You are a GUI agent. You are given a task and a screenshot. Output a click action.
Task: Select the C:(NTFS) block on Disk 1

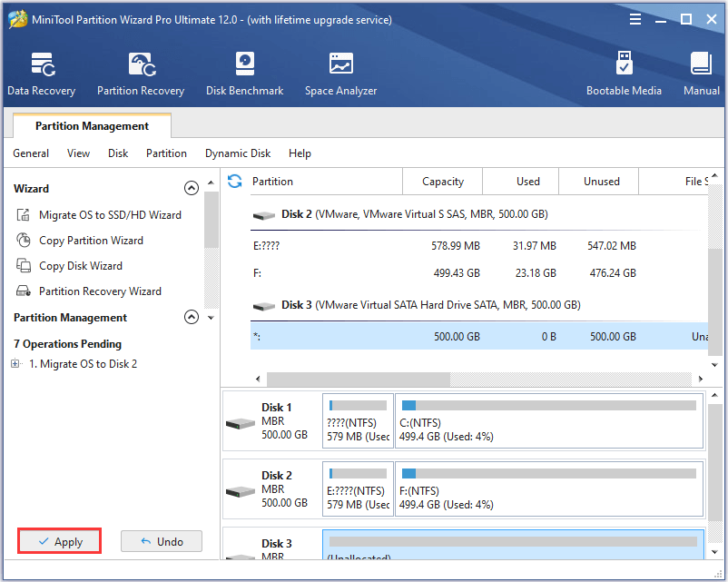(x=549, y=421)
